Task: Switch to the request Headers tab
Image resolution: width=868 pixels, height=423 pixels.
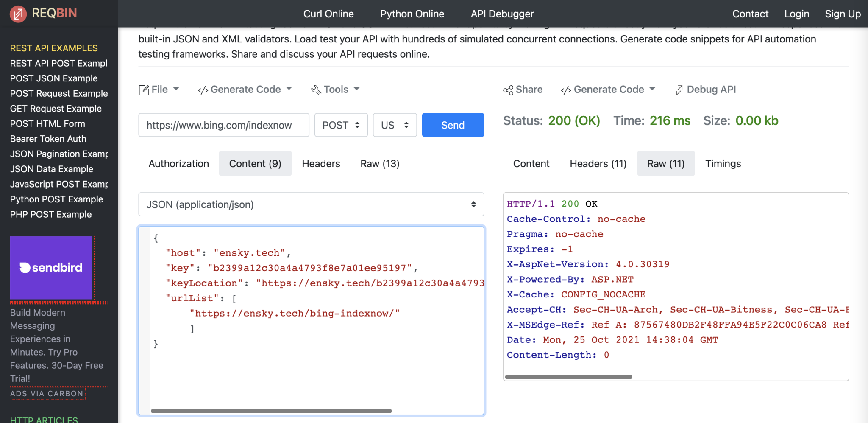Action: point(321,164)
